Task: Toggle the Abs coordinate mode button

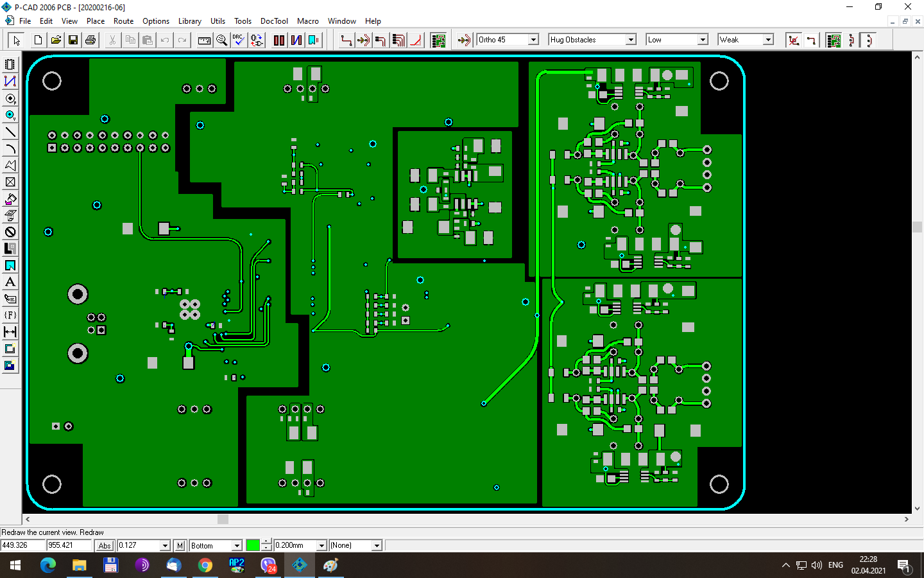Action: pos(105,546)
